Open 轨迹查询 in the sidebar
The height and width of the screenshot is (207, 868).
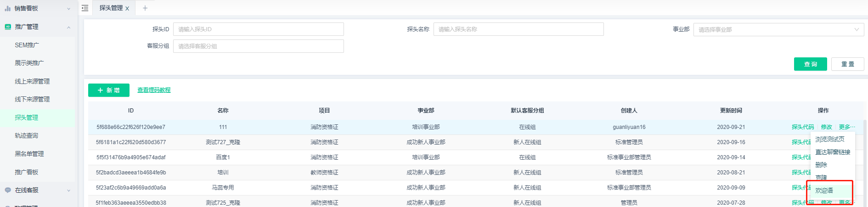click(27, 135)
